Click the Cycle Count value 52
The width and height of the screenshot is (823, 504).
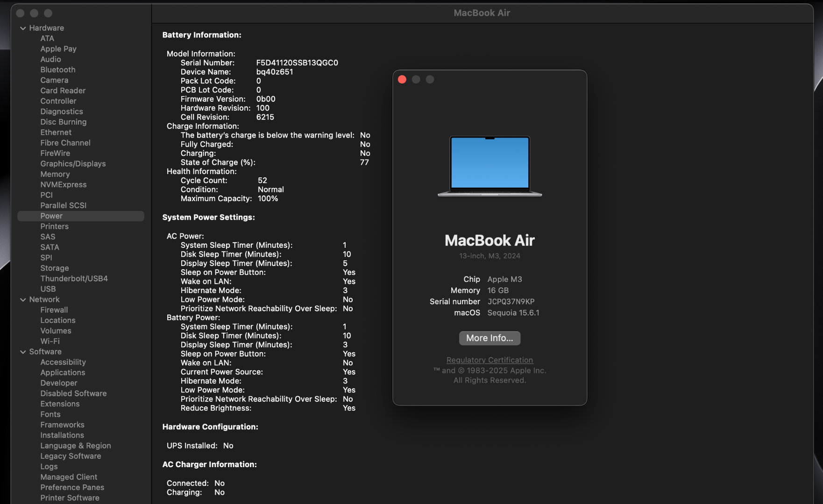[x=263, y=180]
